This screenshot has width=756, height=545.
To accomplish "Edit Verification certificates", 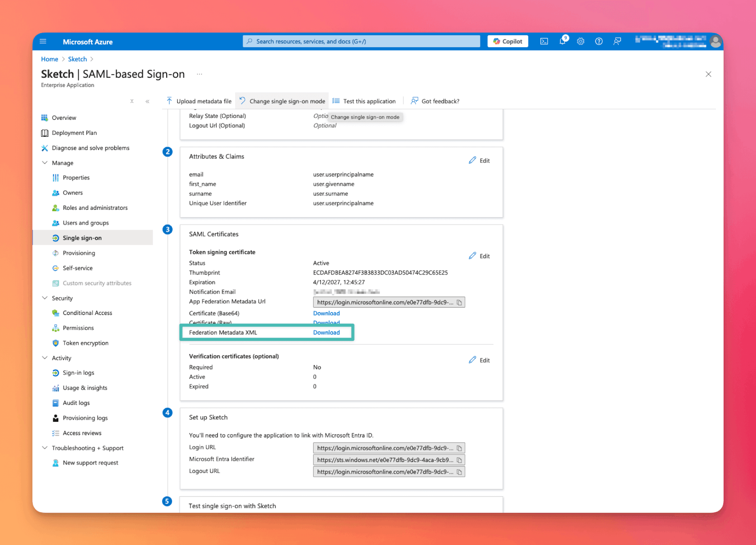I will 479,360.
